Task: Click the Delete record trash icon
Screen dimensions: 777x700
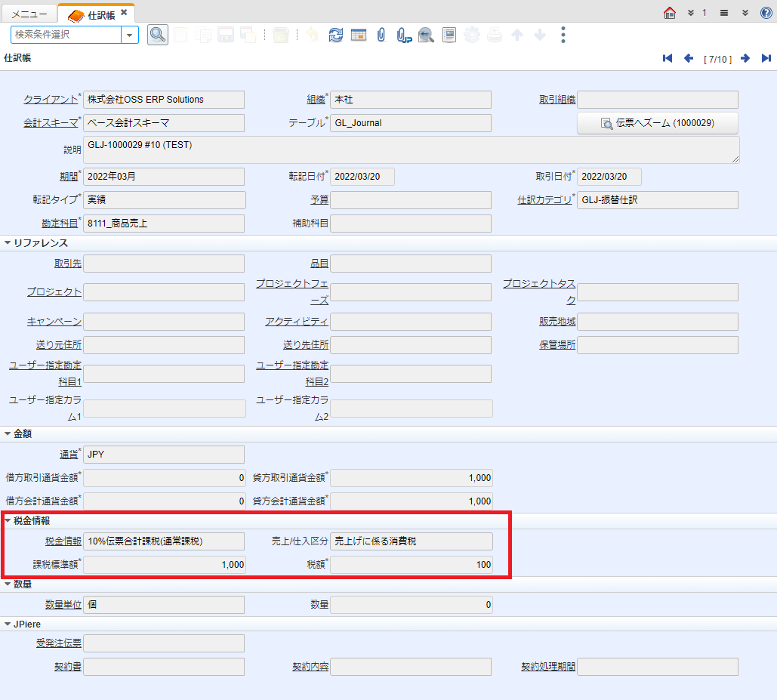Action: (x=280, y=35)
